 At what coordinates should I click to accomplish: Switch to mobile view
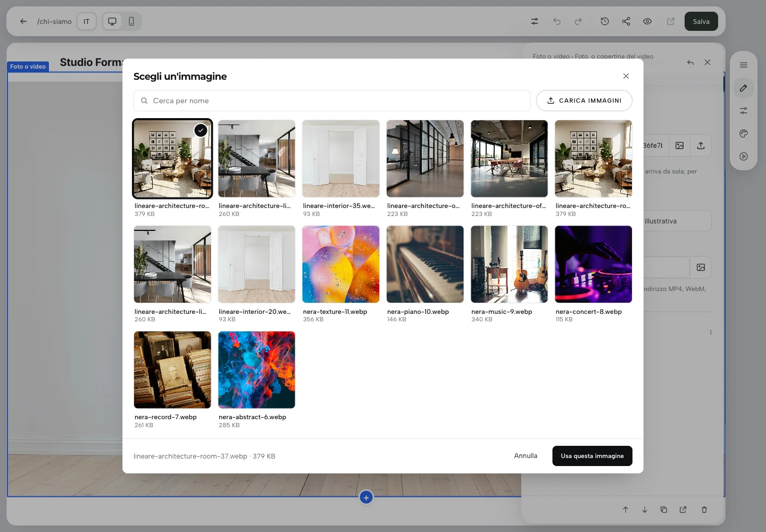coord(131,21)
